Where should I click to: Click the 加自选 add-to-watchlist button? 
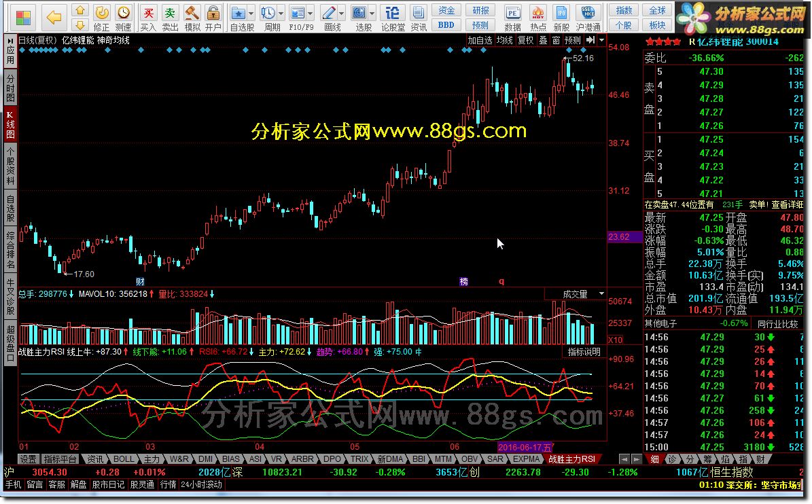click(x=480, y=40)
